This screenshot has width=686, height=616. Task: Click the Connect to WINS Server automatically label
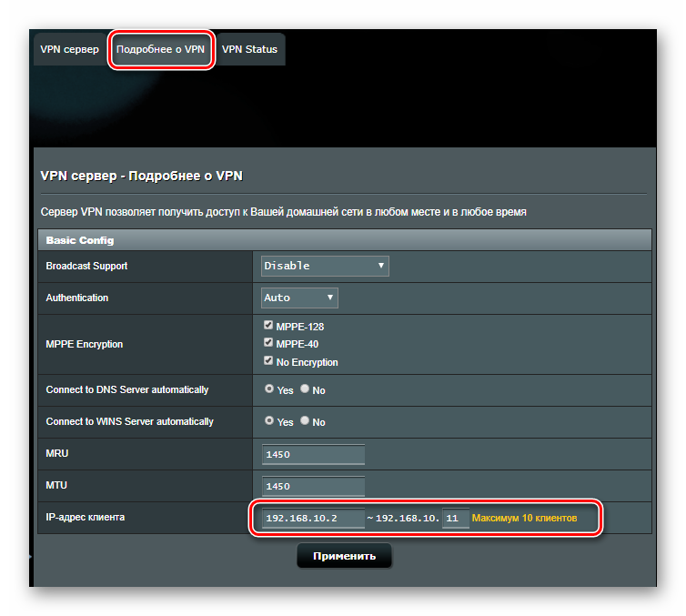(x=130, y=422)
